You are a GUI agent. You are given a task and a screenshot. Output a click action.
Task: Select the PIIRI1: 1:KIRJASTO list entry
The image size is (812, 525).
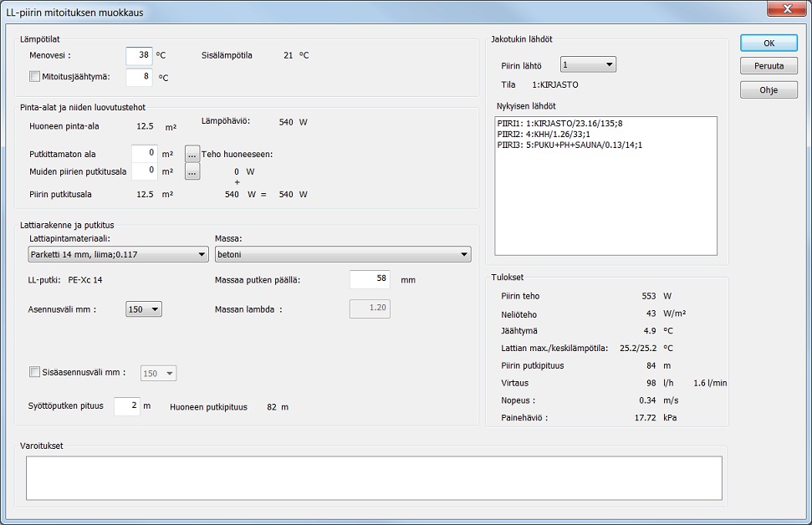tap(559, 123)
